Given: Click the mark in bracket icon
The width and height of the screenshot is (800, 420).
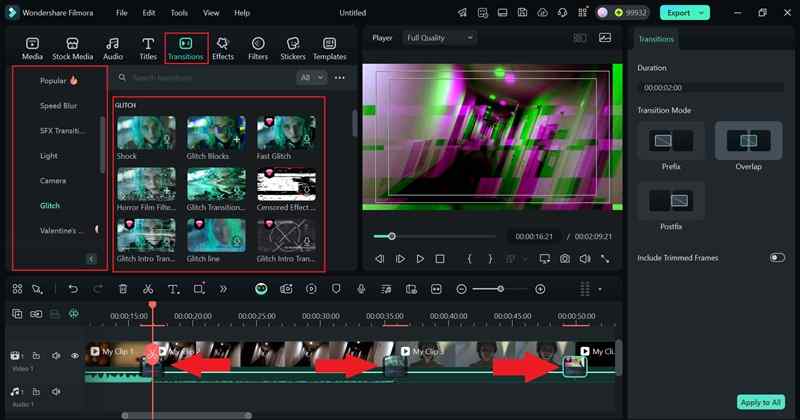Looking at the screenshot, I should [469, 259].
